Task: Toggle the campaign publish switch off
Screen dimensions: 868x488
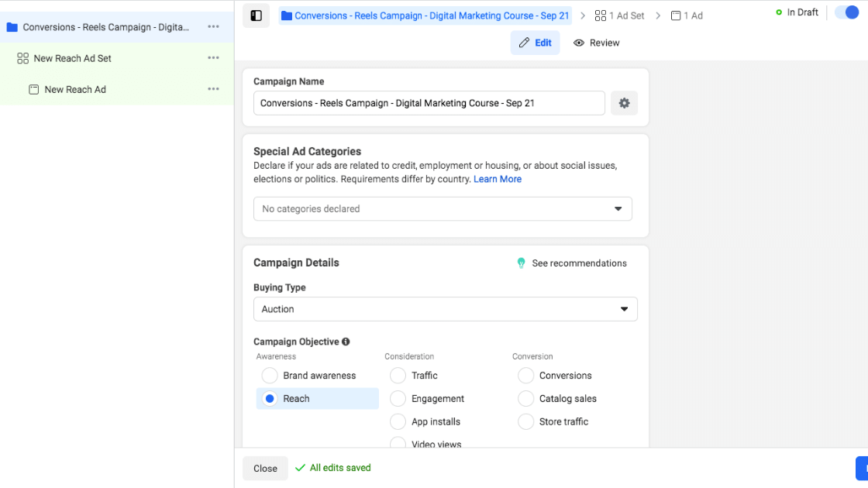Action: pyautogui.click(x=846, y=12)
